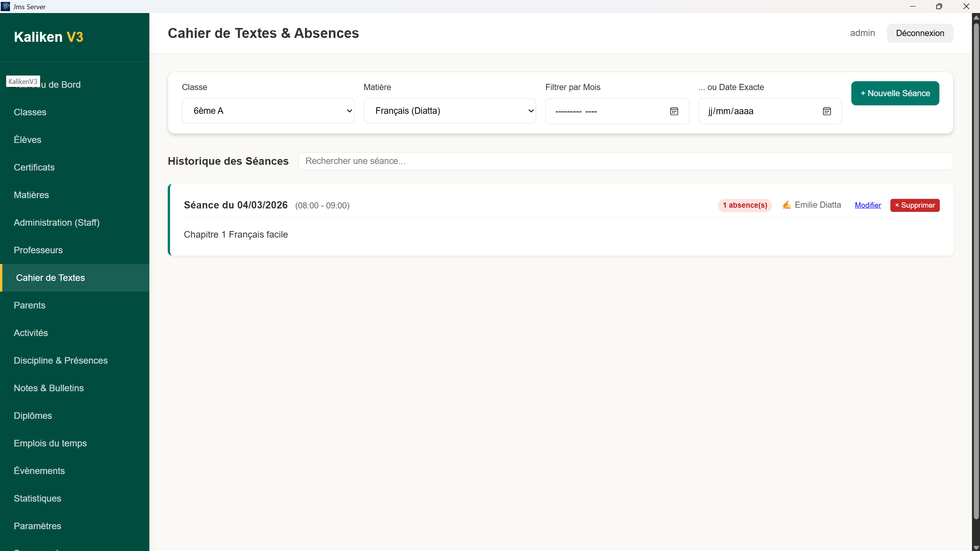This screenshot has height=551, width=980.
Task: Click the writing hand icon beside Emilie Diatta
Action: point(787,205)
